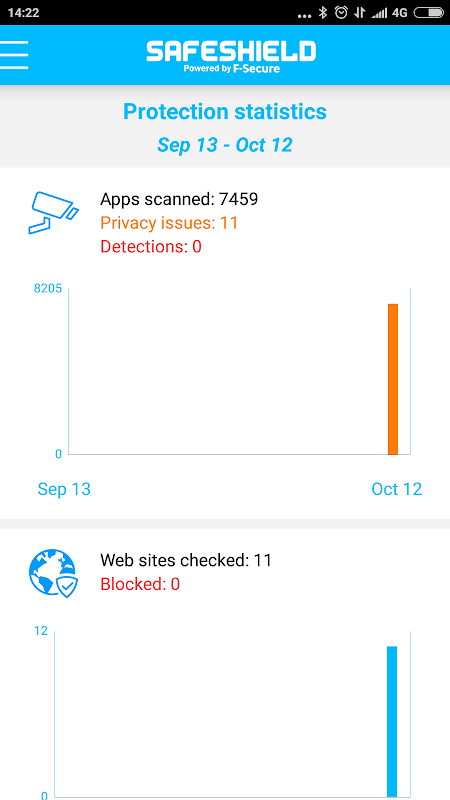Tap the security camera app-scan icon
This screenshot has height=800, width=450.
click(53, 213)
